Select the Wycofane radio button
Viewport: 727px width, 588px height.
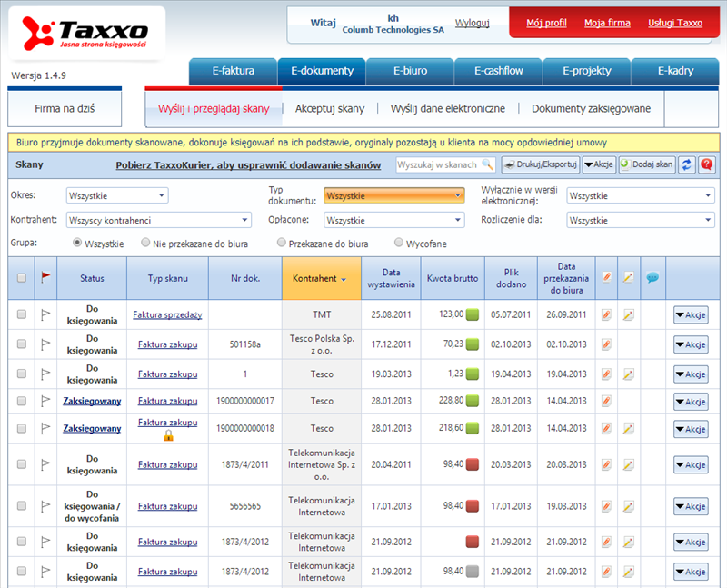[x=399, y=243]
